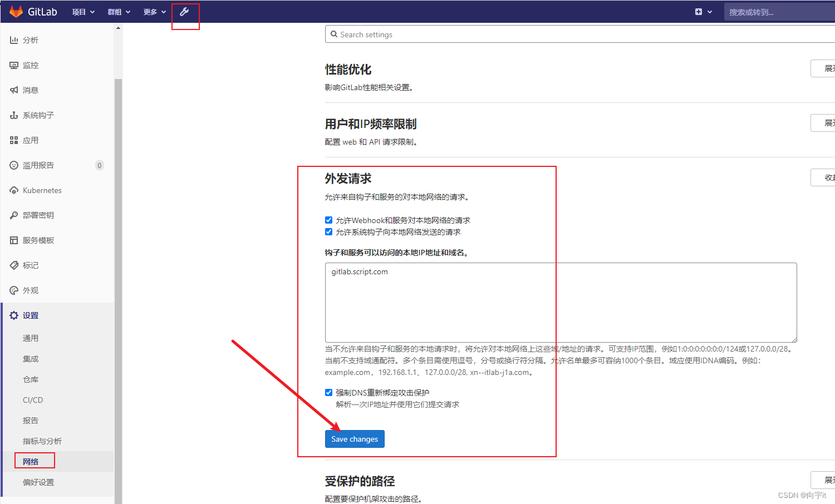835x504 pixels.
Task: Disable 强制DNS重新绑定攻击保护
Action: pyautogui.click(x=328, y=392)
